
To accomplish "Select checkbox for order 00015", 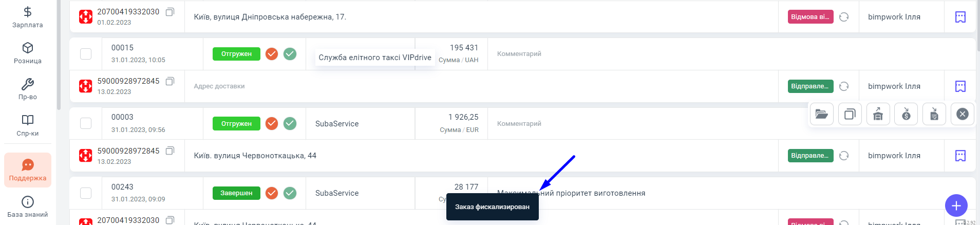I will (86, 54).
